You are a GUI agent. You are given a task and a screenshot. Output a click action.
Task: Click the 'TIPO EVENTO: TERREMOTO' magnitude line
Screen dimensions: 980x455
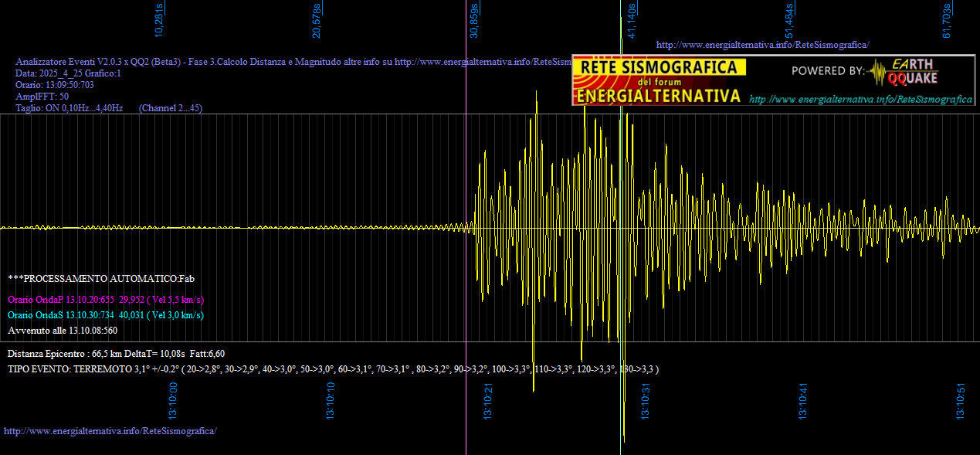[x=333, y=369]
